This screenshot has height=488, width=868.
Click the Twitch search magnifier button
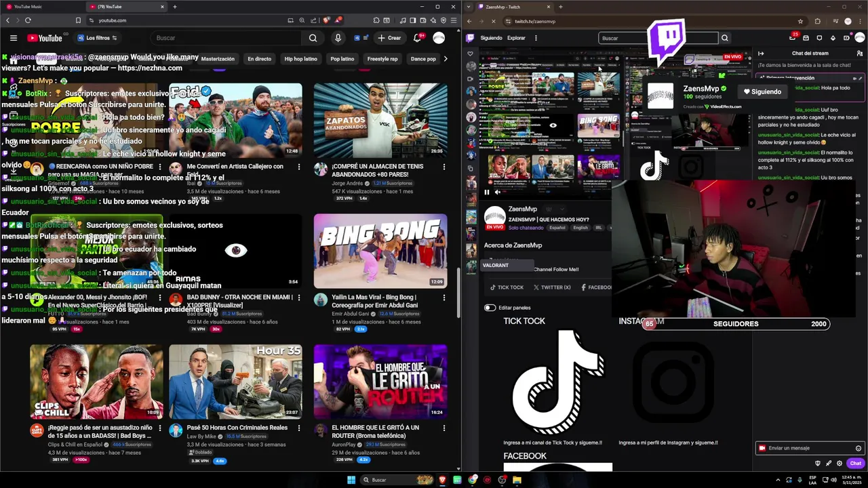[x=724, y=38]
